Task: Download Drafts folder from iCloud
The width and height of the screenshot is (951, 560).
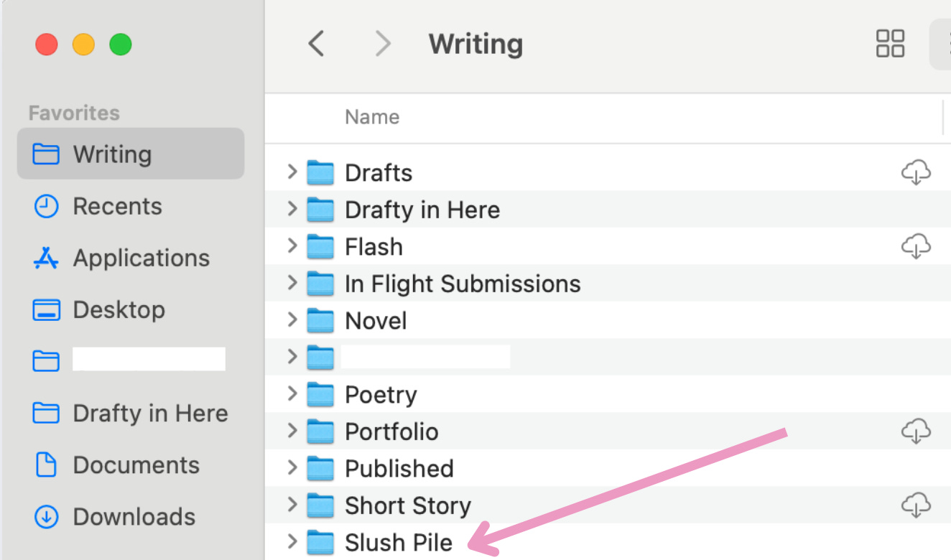Action: tap(916, 172)
